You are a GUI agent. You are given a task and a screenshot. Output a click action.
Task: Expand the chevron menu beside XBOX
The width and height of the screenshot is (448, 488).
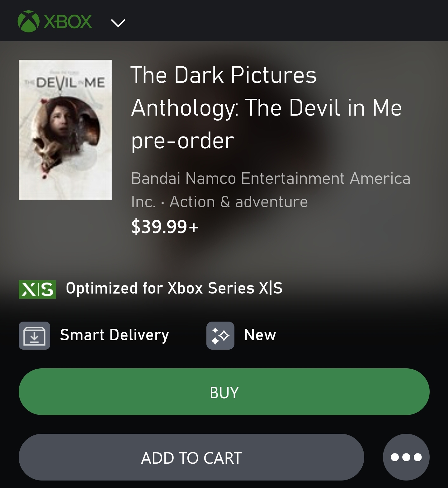118,23
